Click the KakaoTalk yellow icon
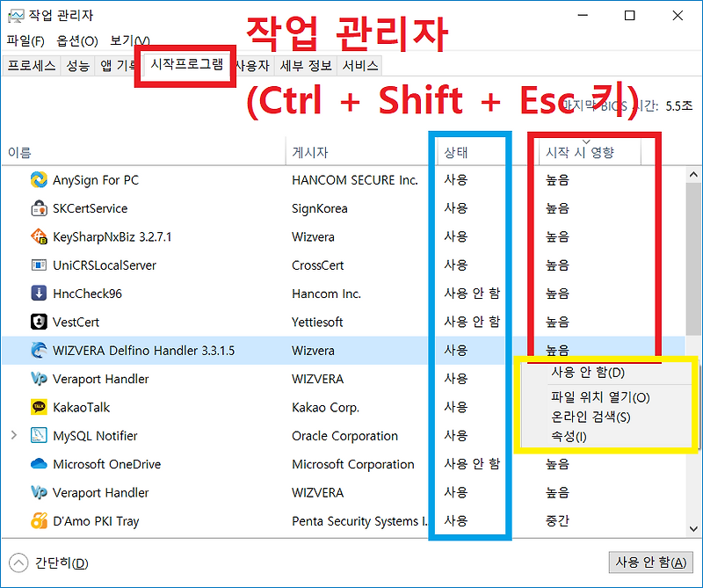The width and height of the screenshot is (703, 588). point(39,407)
